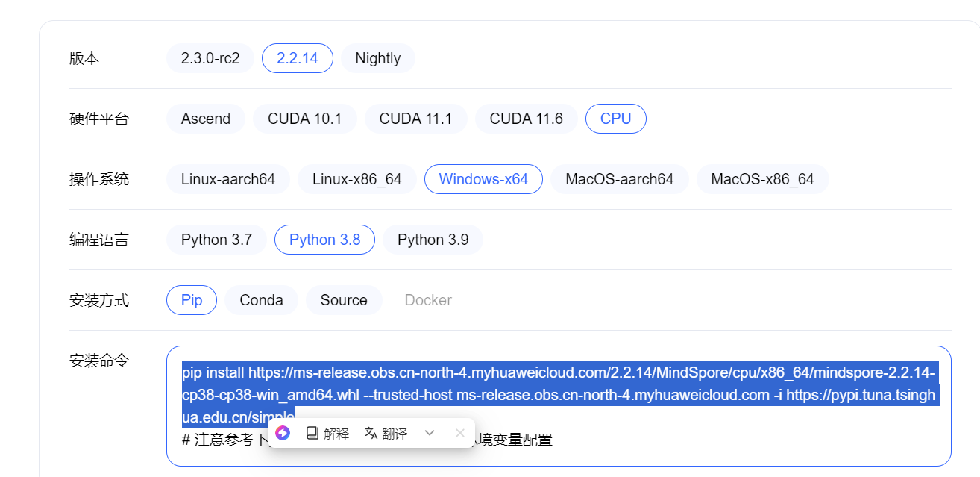The image size is (980, 477).
Task: Click the highlighted pip install command text
Action: 559,394
